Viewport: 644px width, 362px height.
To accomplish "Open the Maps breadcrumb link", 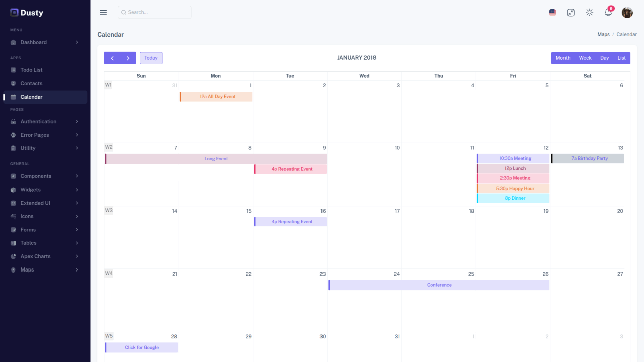I will [x=603, y=34].
